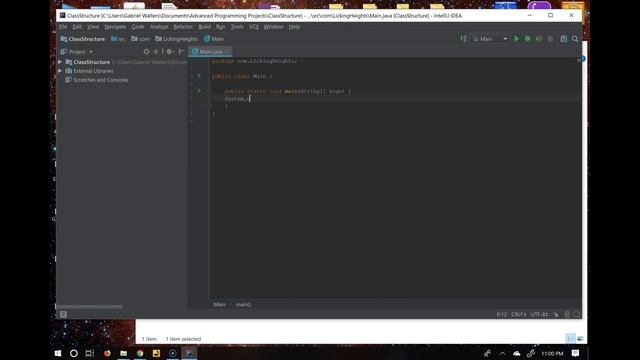This screenshot has width=640, height=360.
Task: Open the Refactor menu
Action: (183, 27)
